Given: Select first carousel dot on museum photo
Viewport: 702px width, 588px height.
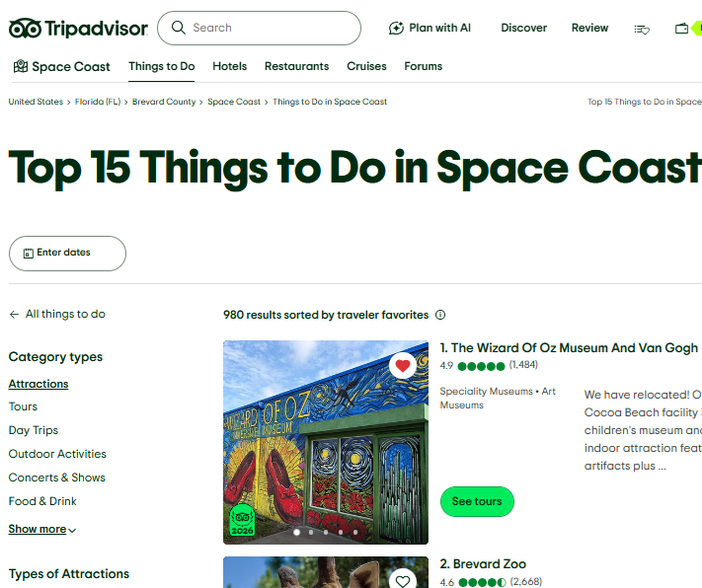Looking at the screenshot, I should (296, 533).
